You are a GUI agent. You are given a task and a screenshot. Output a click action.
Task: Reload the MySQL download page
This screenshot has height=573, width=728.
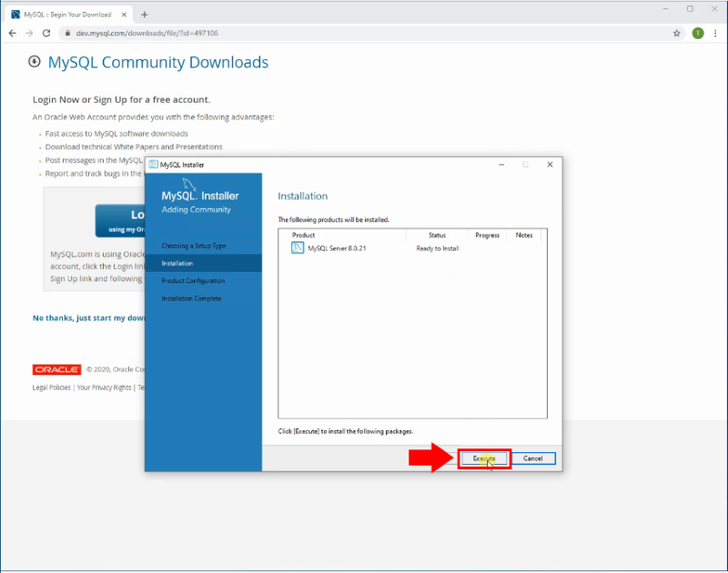46,33
